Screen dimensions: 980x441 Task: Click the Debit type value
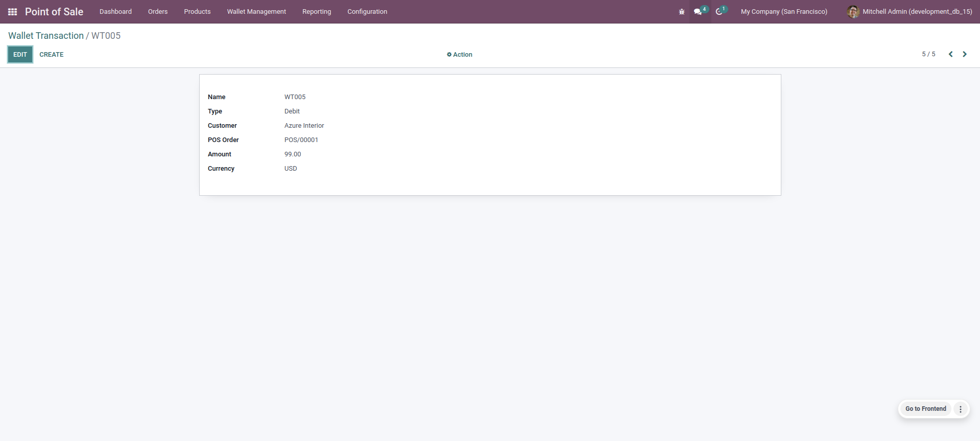click(x=292, y=111)
